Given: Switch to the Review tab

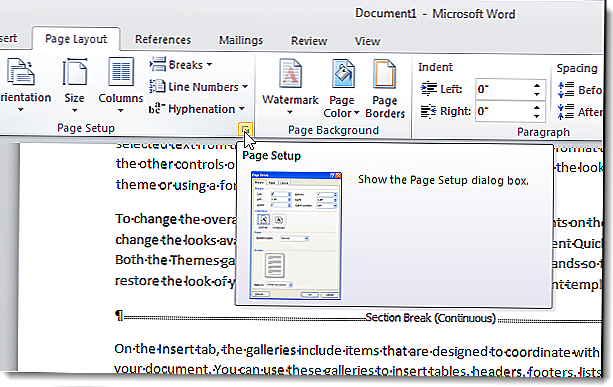Looking at the screenshot, I should [x=309, y=41].
